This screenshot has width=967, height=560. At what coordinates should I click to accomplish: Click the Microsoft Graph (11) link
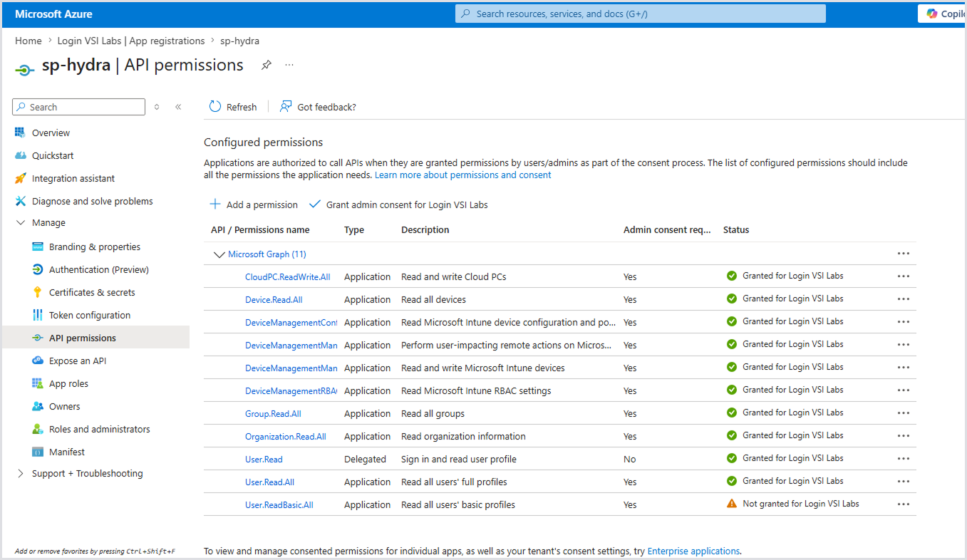point(267,254)
